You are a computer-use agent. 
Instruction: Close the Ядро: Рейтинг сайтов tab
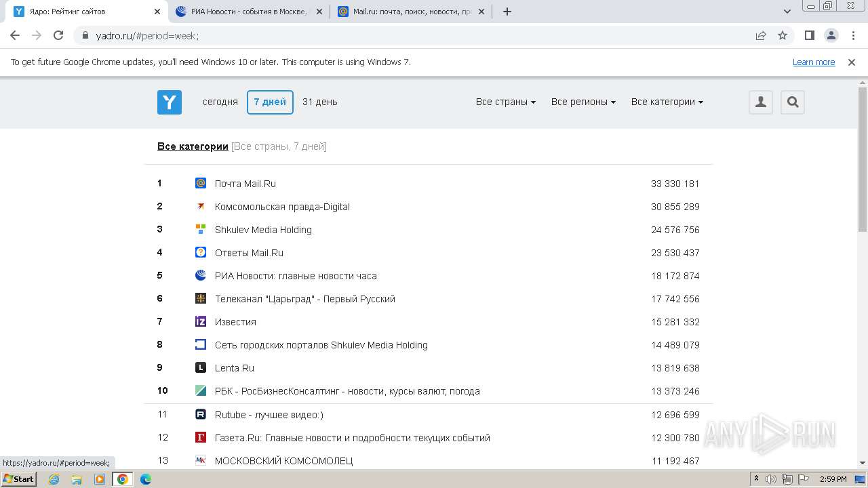tap(157, 12)
